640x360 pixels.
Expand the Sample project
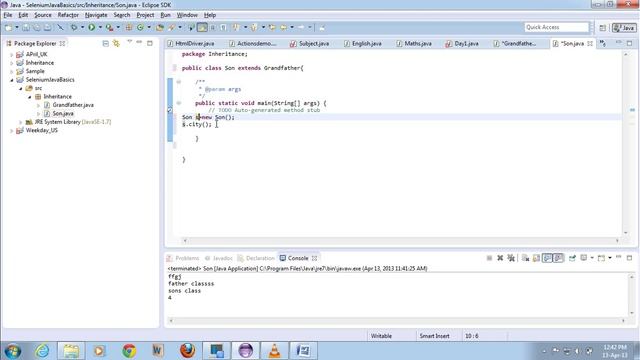[11, 71]
